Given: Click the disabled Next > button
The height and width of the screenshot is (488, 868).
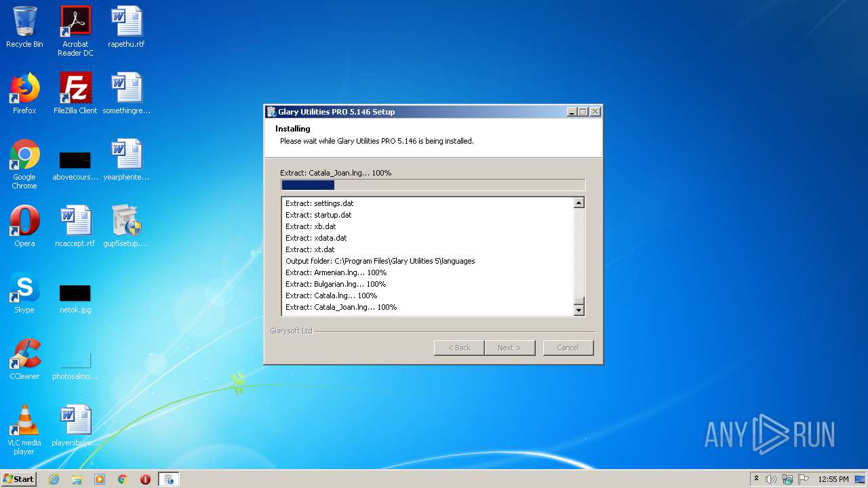Looking at the screenshot, I should point(510,348).
